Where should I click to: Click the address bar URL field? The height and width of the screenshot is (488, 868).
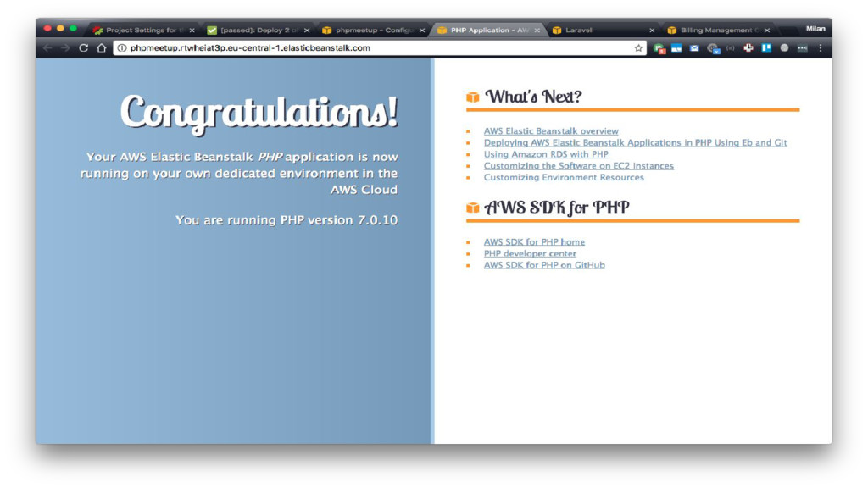[380, 48]
